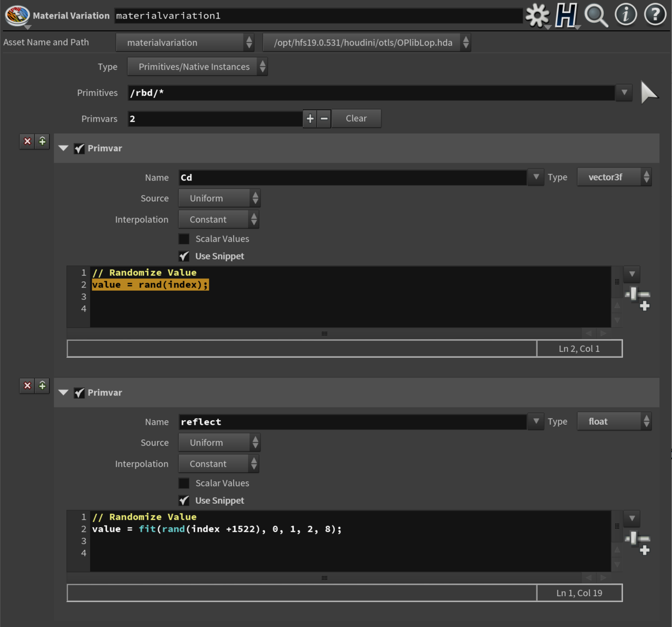Open the Type Primitives/Native Instances dropdown
Image resolution: width=672 pixels, height=627 pixels.
pos(198,67)
